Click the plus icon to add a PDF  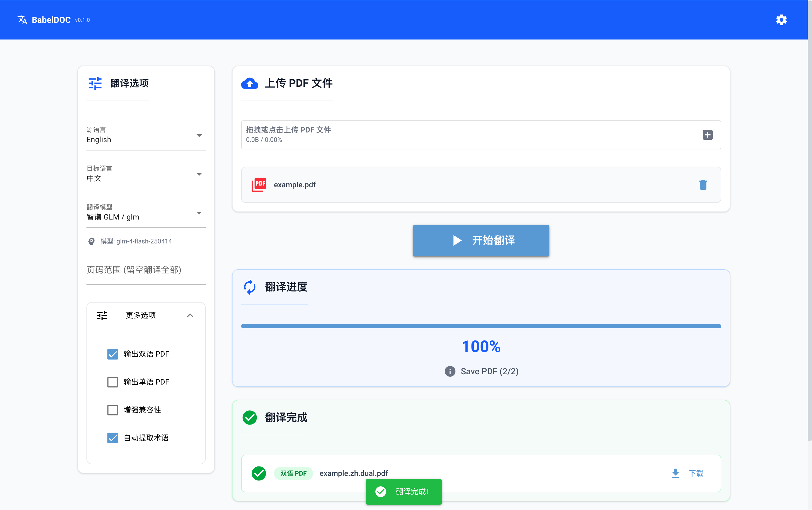tap(708, 135)
